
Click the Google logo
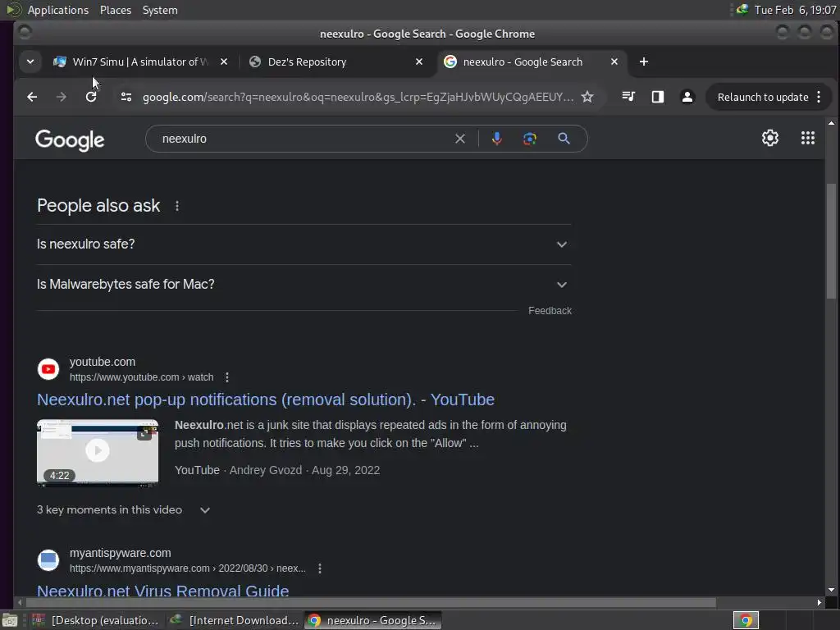[x=70, y=139]
